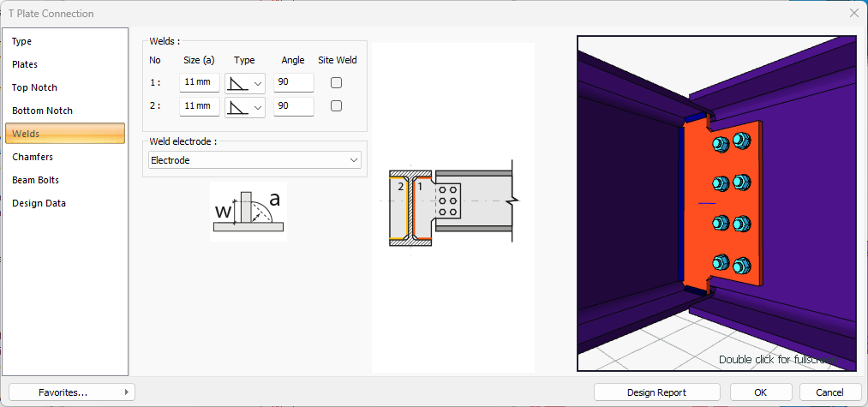This screenshot has width=868, height=407.
Task: Close the T Plate Connection dialog
Action: (x=853, y=14)
